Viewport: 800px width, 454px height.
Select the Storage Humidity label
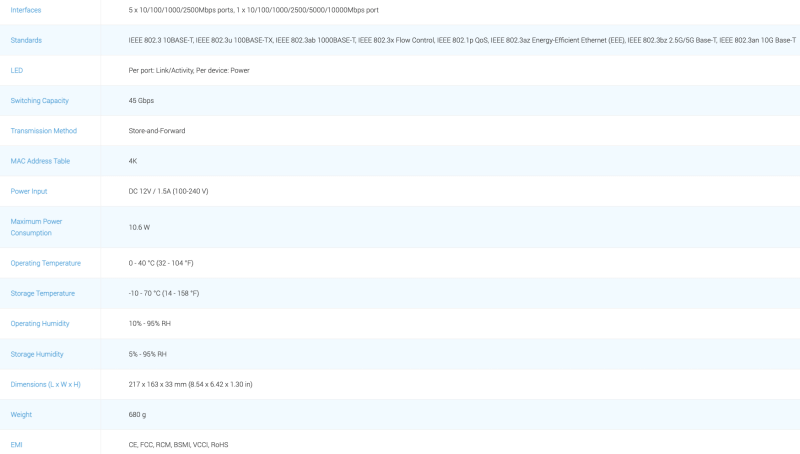click(37, 354)
